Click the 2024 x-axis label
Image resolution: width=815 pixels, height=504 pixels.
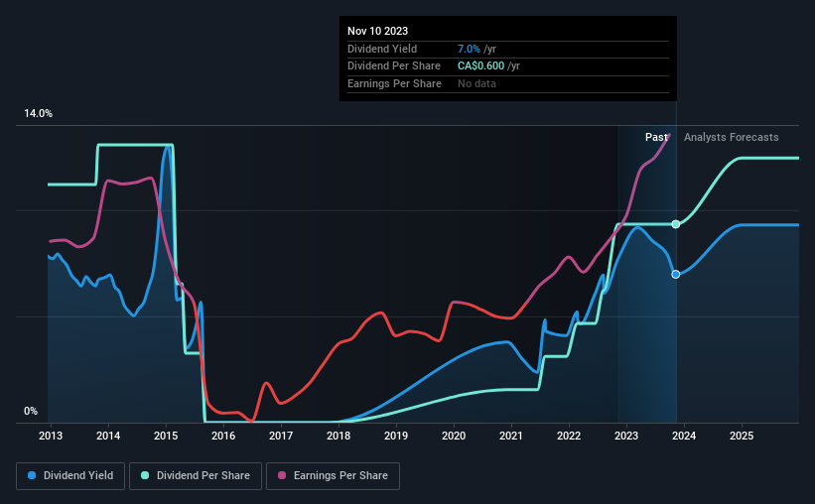pyautogui.click(x=684, y=436)
